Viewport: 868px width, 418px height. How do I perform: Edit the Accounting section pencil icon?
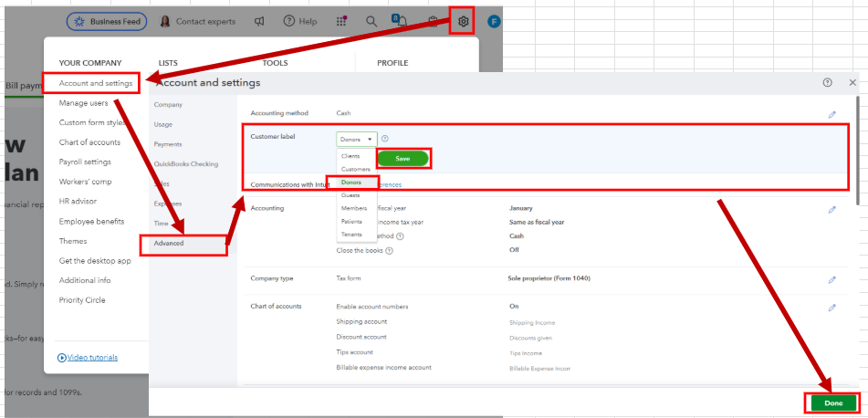pos(832,210)
